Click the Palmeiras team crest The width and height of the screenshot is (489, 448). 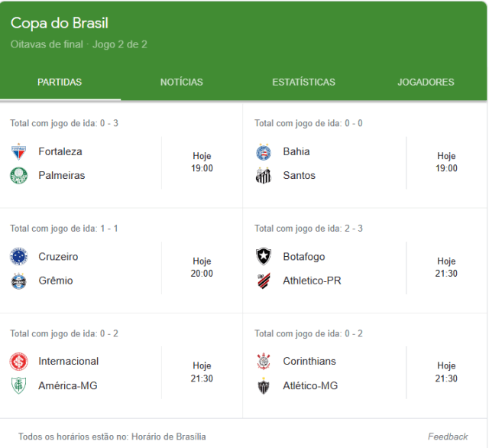coord(18,176)
